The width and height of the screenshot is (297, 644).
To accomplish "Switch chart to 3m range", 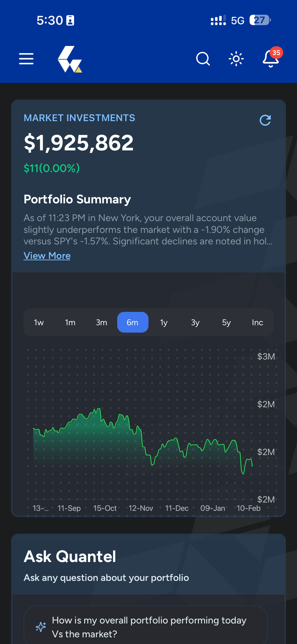I will pos(102,322).
